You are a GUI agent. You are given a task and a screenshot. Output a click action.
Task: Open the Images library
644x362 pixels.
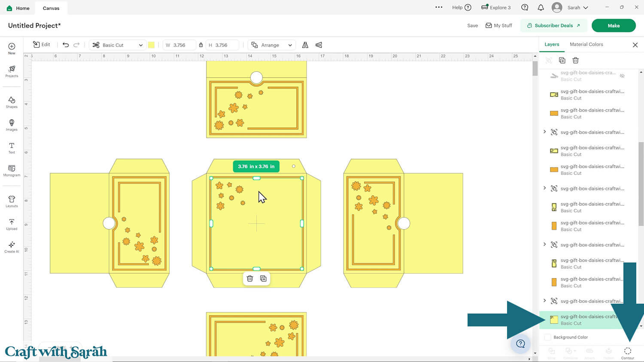[12, 125]
